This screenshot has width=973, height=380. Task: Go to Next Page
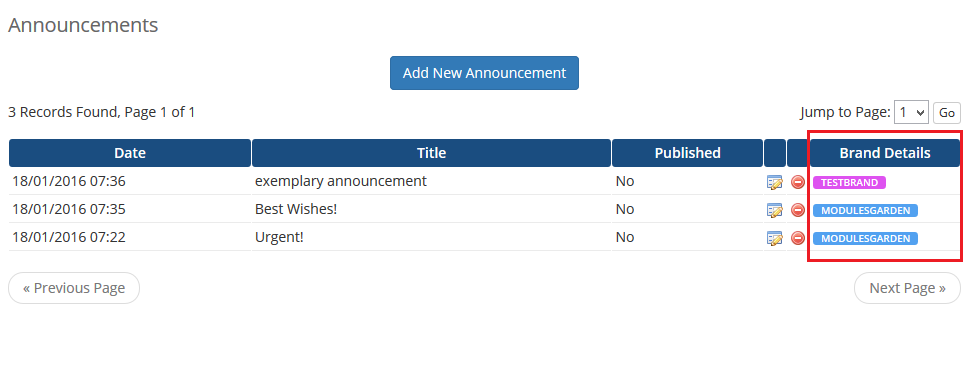pos(907,288)
